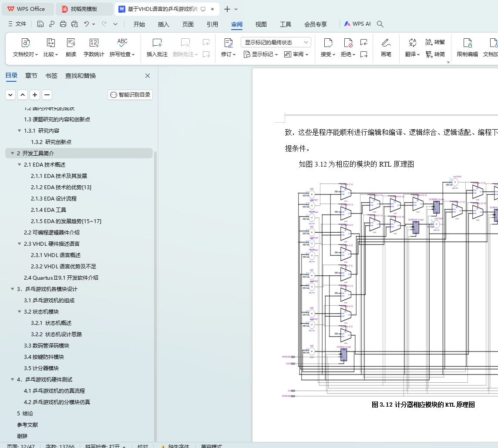Jump to 5 结论 heading
The image size is (498, 448).
coord(25,413)
